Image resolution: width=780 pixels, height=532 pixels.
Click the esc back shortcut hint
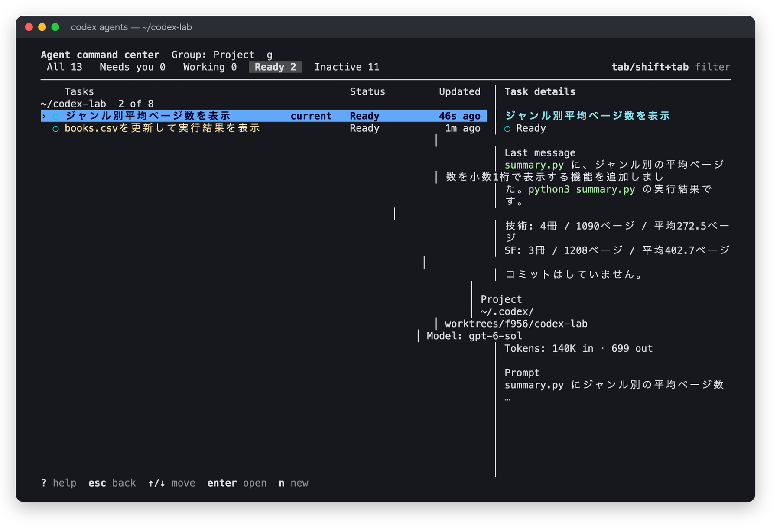pyautogui.click(x=112, y=483)
